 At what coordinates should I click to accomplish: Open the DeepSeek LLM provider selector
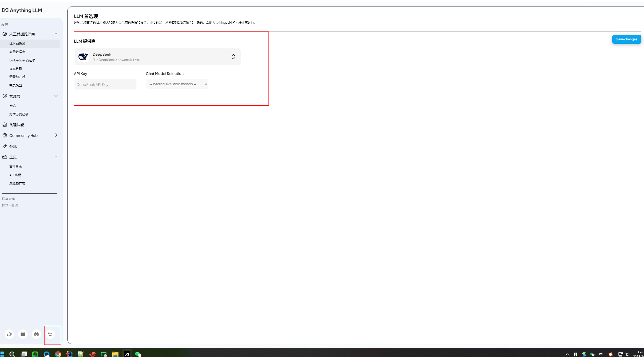[x=158, y=57]
